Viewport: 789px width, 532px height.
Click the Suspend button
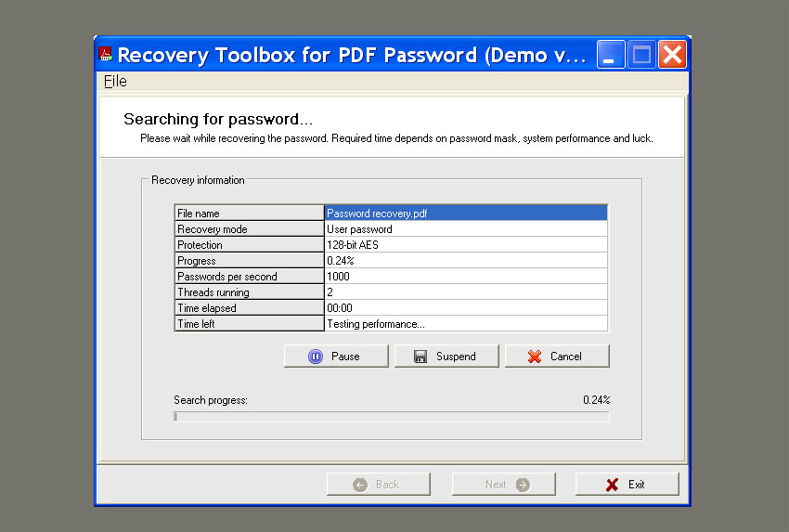(x=446, y=357)
